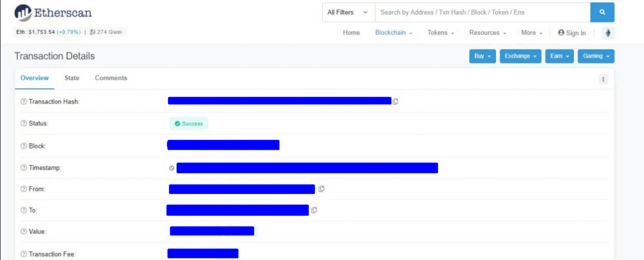The image size is (644, 260).
Task: Copy the transaction hash with copy icon
Action: click(395, 101)
